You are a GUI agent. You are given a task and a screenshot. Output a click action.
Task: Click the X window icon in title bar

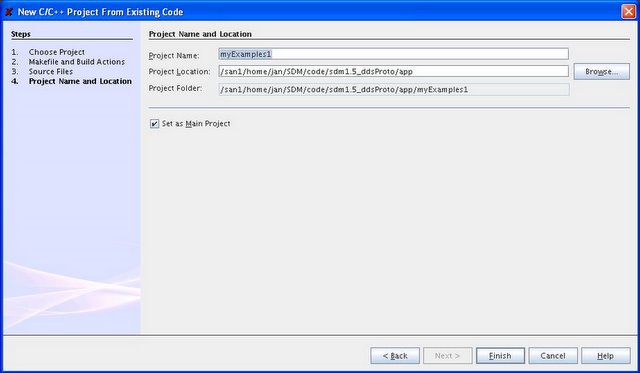click(x=9, y=12)
